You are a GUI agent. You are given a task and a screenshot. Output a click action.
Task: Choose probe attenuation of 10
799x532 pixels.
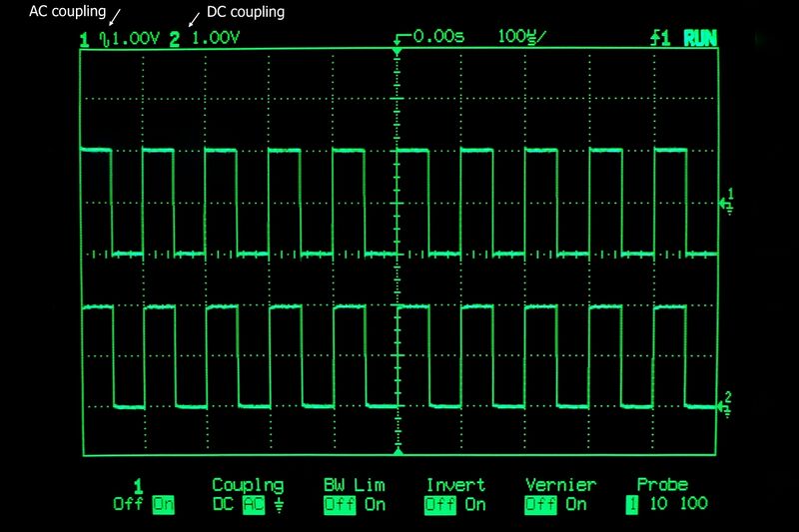(659, 504)
